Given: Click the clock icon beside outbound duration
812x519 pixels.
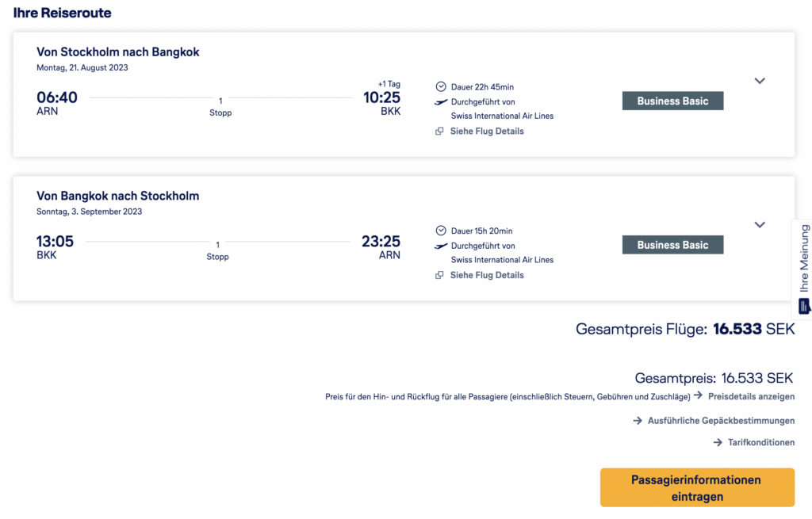Looking at the screenshot, I should point(441,86).
